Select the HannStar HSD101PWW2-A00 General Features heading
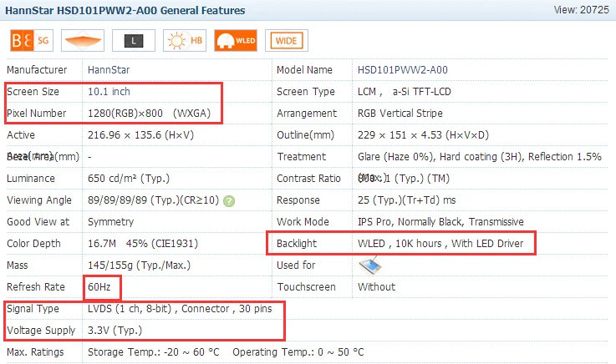Image resolution: width=616 pixels, height=364 pixels. pyautogui.click(x=125, y=10)
